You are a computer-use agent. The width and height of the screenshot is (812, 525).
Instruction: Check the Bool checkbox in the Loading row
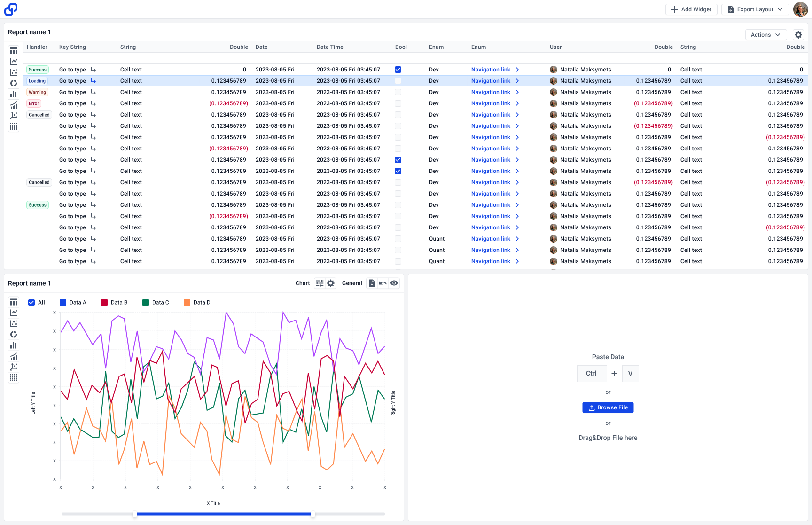(398, 81)
